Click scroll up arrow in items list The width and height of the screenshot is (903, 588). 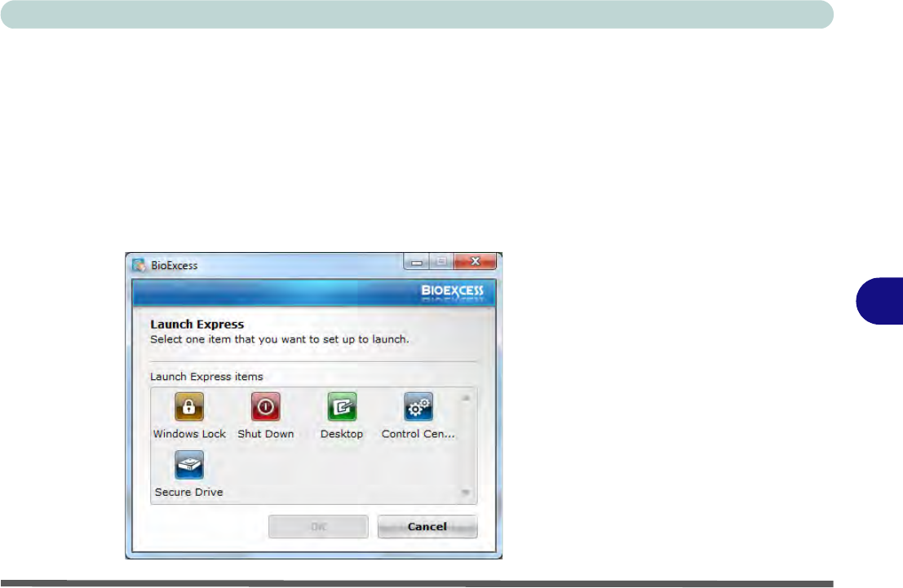click(466, 398)
